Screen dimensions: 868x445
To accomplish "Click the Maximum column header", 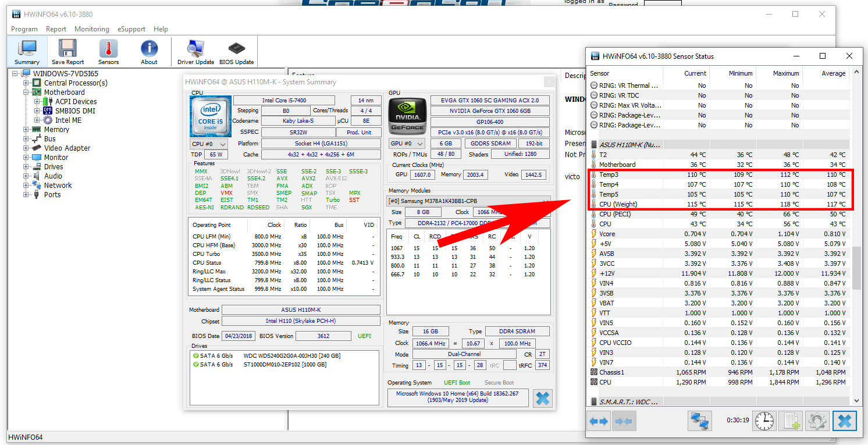I will [780, 73].
